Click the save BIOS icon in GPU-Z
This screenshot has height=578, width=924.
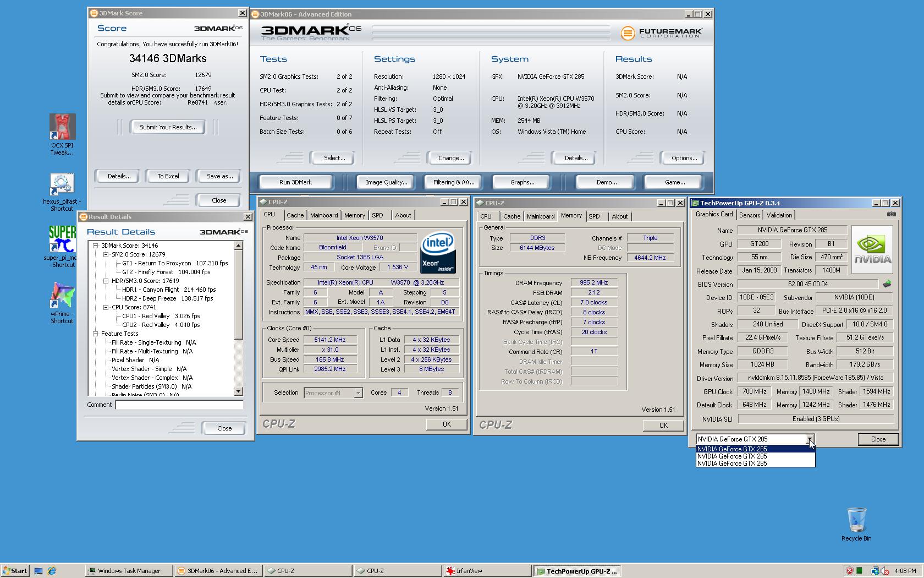(x=887, y=284)
